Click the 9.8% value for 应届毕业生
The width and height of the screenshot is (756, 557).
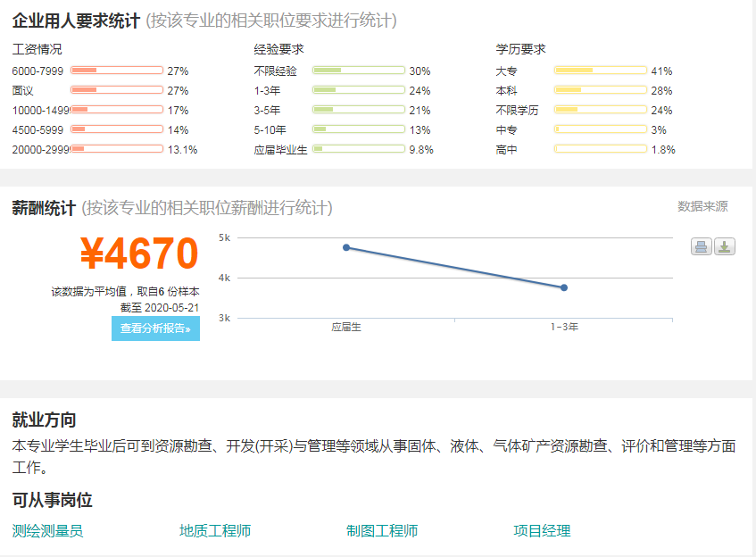pyautogui.click(x=421, y=149)
